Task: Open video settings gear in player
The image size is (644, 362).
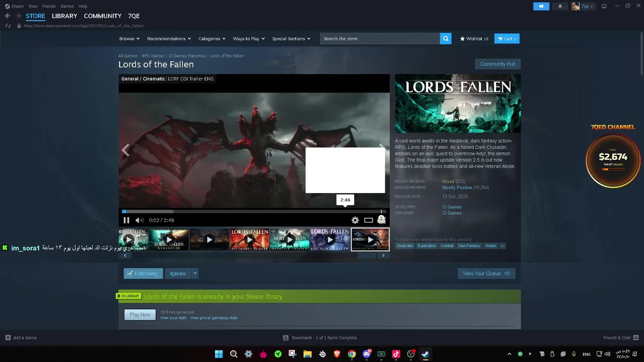Action: click(x=355, y=220)
